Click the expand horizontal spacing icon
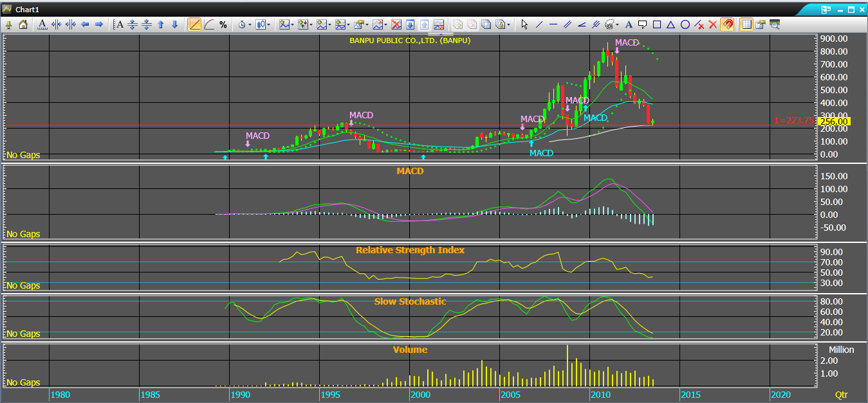Viewport: 868px width, 403px height. pos(57,24)
